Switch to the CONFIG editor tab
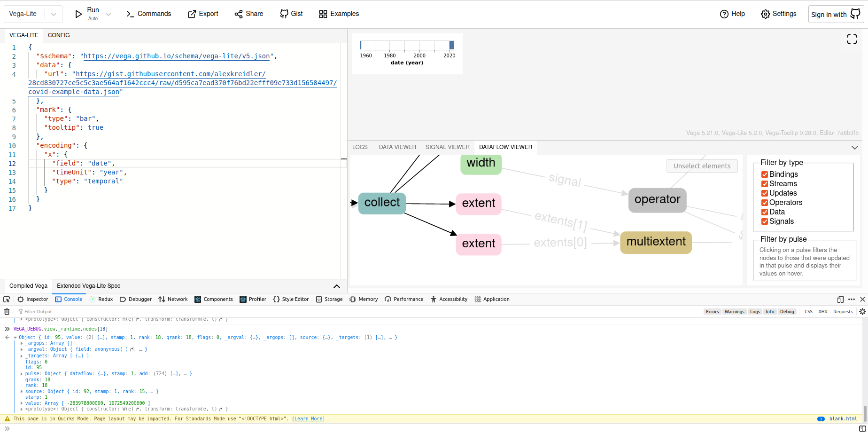Image resolution: width=868 pixels, height=442 pixels. click(59, 35)
